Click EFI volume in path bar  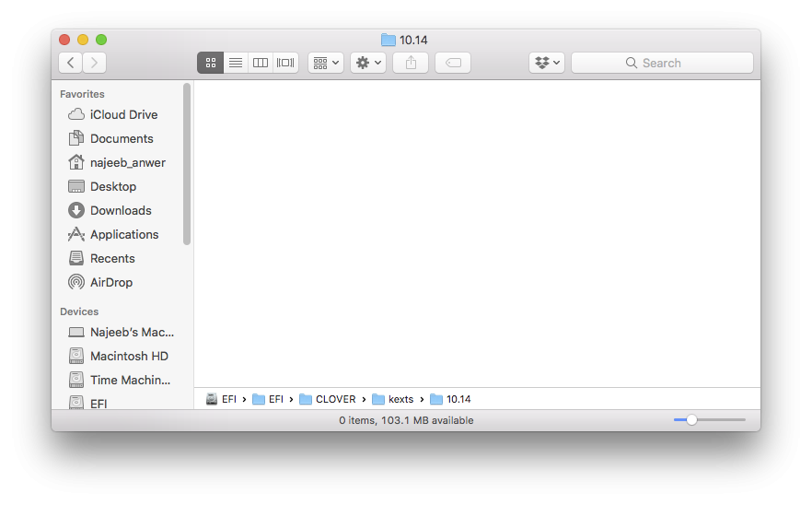tap(221, 399)
